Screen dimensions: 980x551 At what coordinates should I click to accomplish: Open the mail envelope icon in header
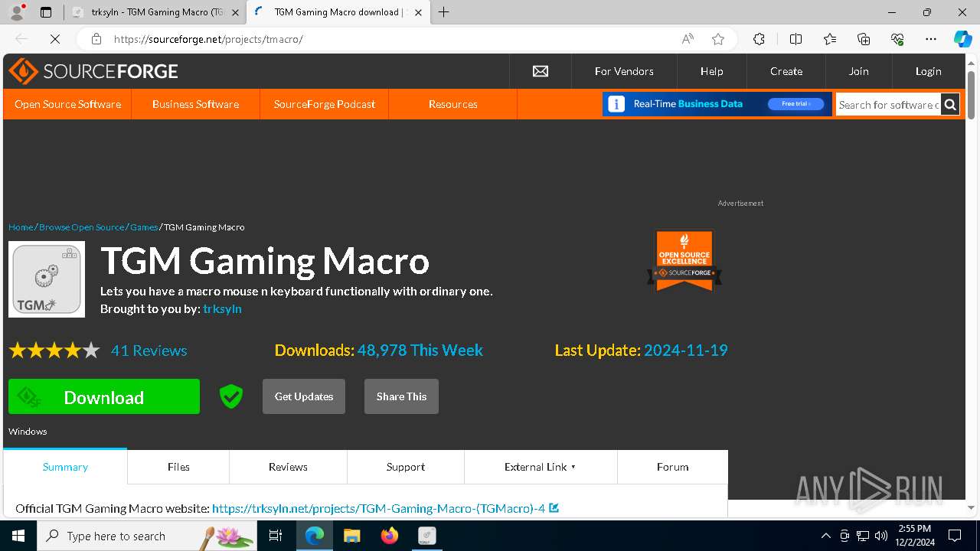(x=541, y=71)
